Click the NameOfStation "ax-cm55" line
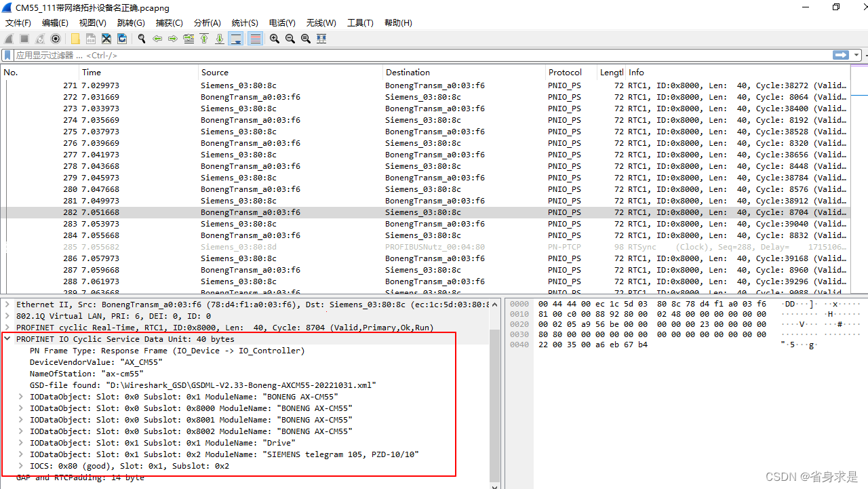Image resolution: width=868 pixels, height=489 pixels. coord(86,374)
